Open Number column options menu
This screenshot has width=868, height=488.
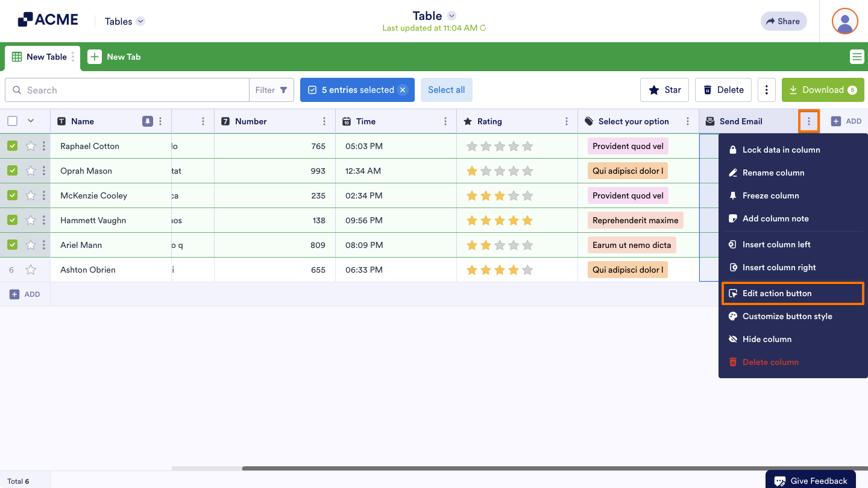coord(324,121)
